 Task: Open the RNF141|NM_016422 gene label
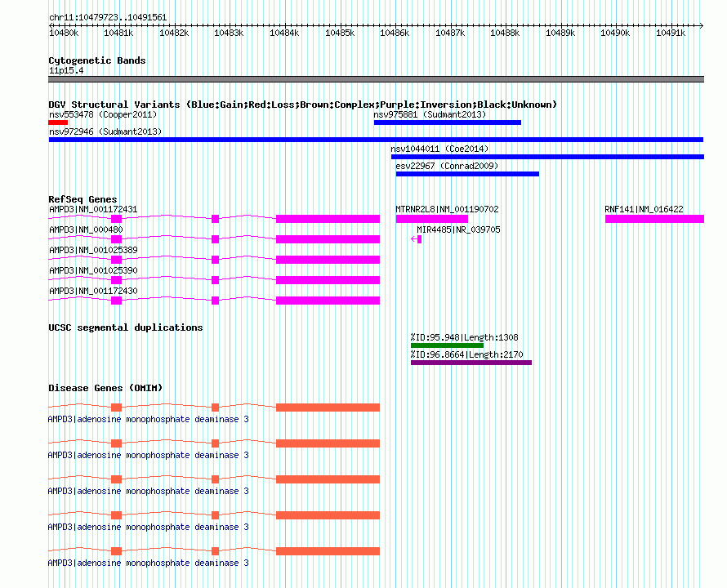tap(644, 209)
